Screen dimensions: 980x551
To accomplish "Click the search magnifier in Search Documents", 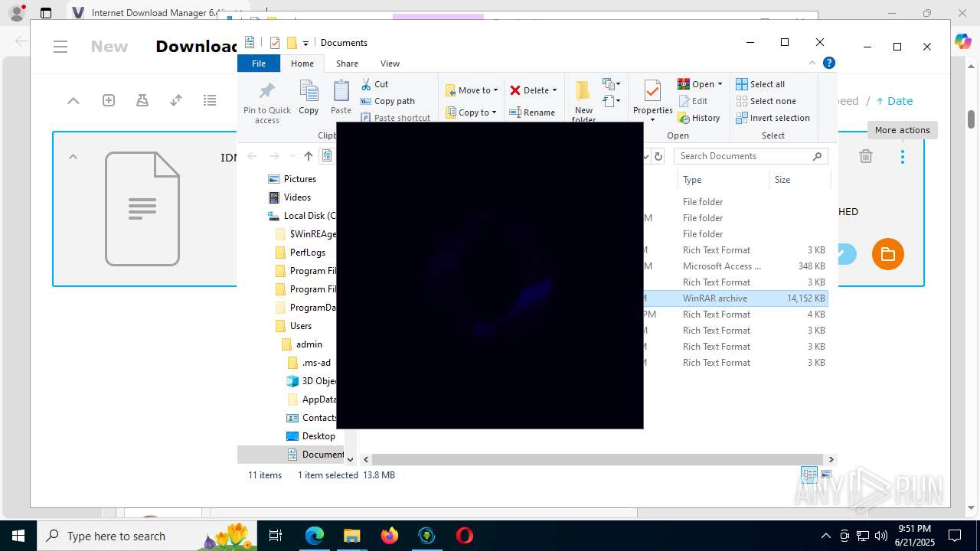I will click(x=817, y=156).
